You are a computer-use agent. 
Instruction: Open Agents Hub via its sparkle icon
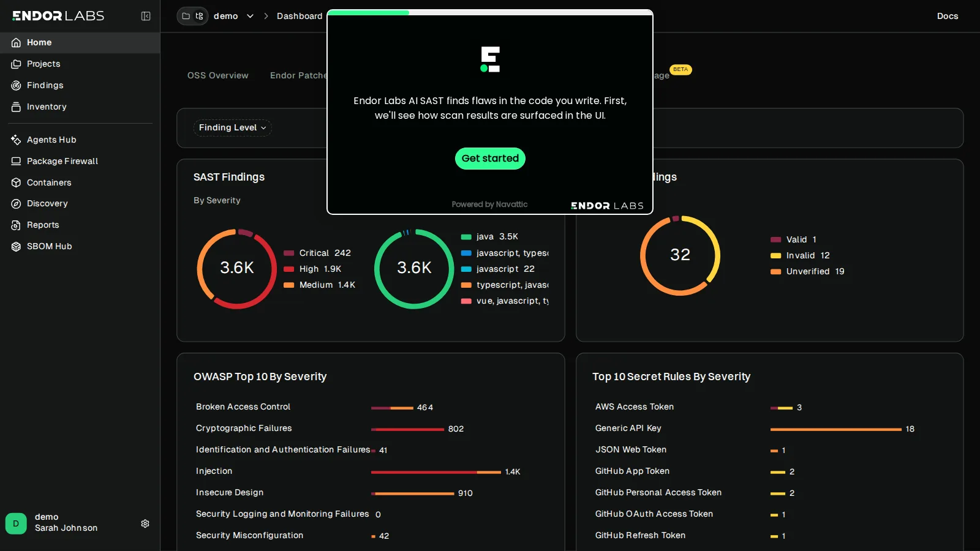point(16,140)
